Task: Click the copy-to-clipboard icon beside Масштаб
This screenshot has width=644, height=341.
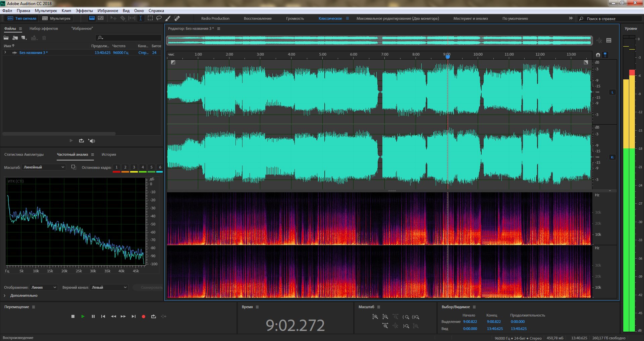Action: [x=74, y=167]
